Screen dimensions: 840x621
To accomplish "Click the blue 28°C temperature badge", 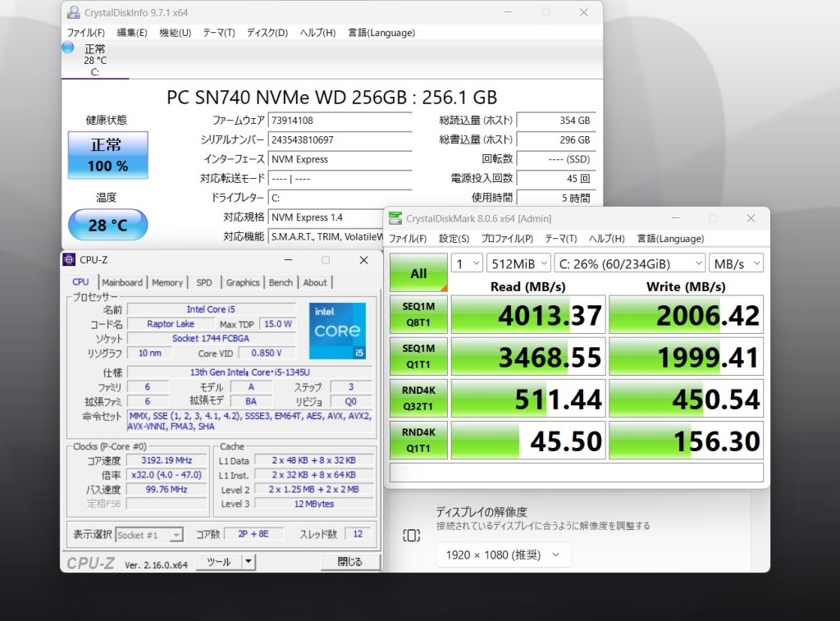I will point(107,225).
